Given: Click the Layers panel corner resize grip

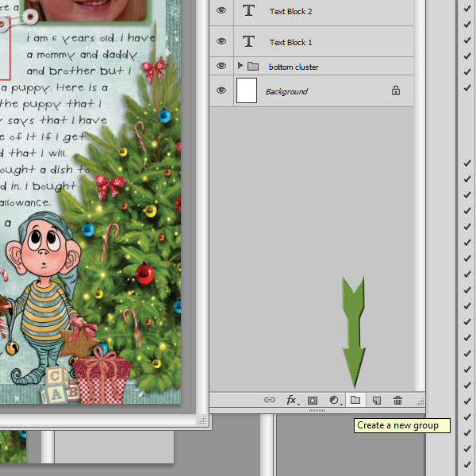Looking at the screenshot, I should pos(420,402).
